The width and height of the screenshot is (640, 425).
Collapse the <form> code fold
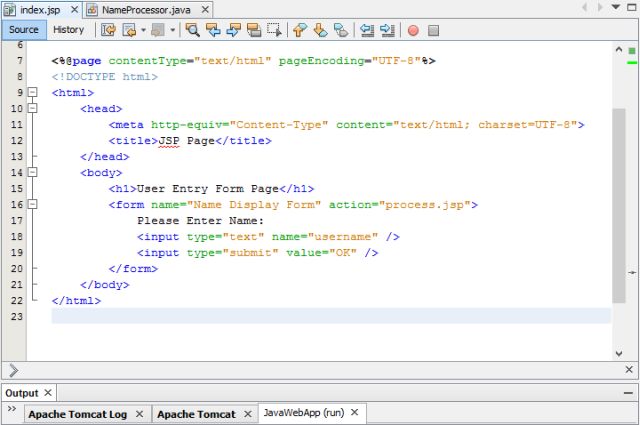point(32,204)
